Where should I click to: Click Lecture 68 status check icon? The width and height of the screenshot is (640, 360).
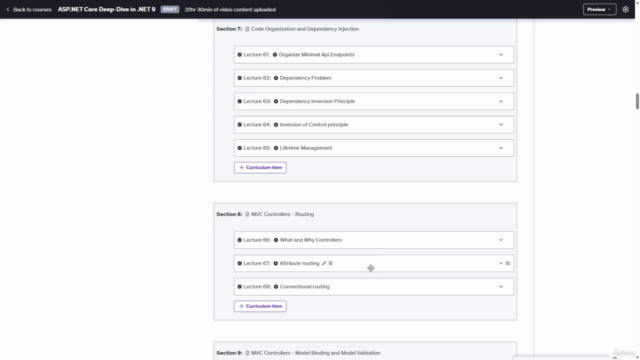(x=240, y=287)
